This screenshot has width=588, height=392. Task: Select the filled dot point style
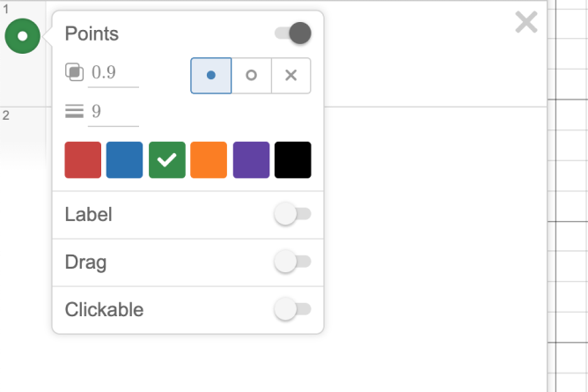coord(211,76)
